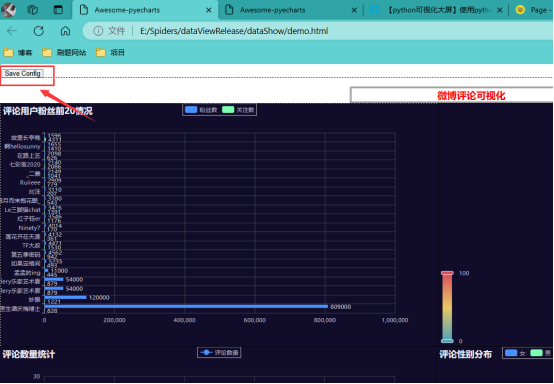Click the 评论性别分布 chart title
The width and height of the screenshot is (554, 384).
(465, 354)
